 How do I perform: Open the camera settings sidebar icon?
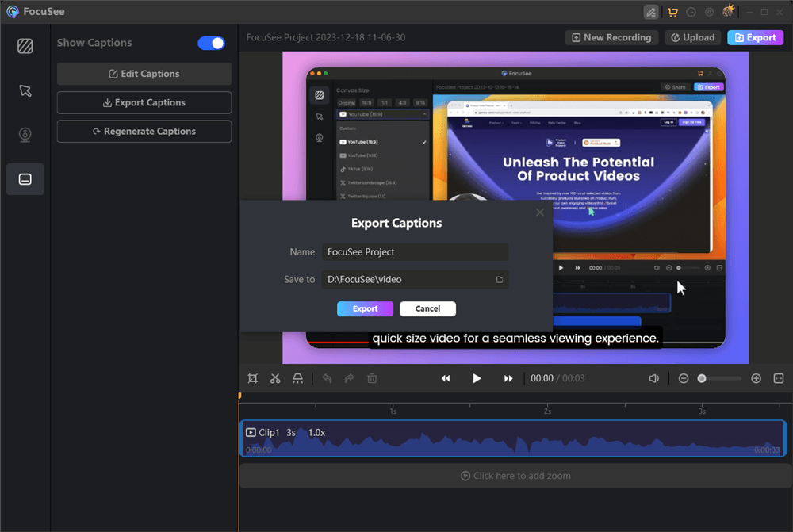point(25,135)
